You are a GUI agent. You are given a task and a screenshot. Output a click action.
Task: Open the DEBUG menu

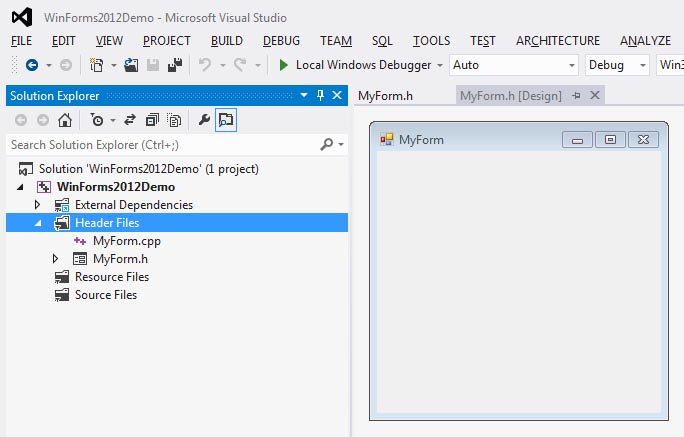[281, 41]
